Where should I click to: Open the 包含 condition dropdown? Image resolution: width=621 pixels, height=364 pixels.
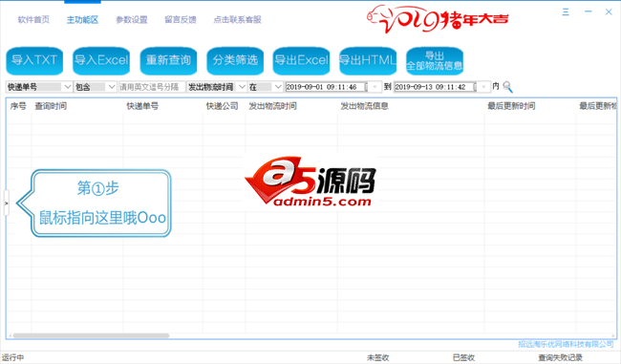coord(112,87)
